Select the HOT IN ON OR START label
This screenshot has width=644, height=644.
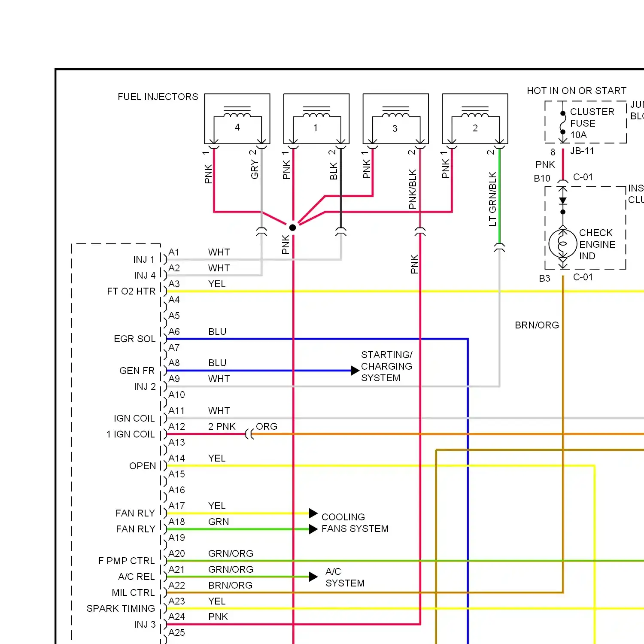pos(577,91)
